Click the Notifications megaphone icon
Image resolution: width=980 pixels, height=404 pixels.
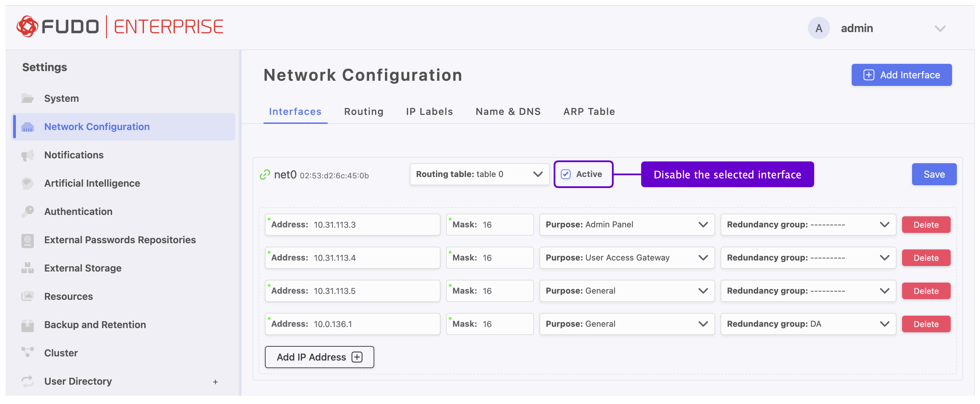(27, 155)
